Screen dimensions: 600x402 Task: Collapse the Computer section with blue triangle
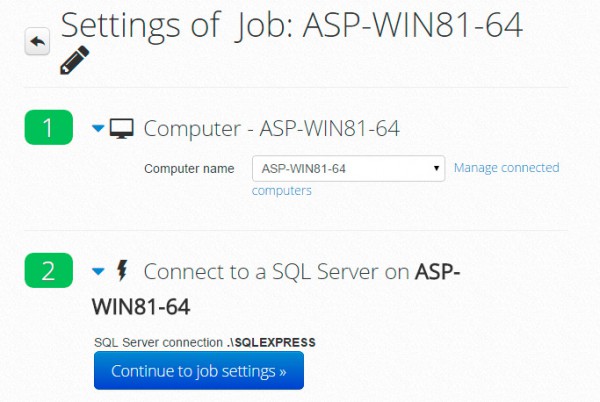coord(98,128)
